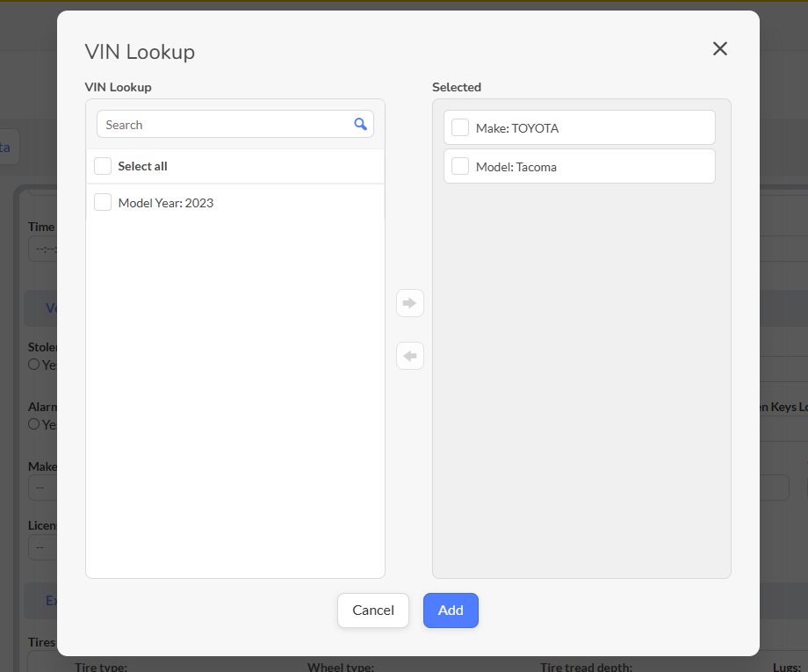
Task: Tick the Select all checkbox
Action: (x=103, y=166)
